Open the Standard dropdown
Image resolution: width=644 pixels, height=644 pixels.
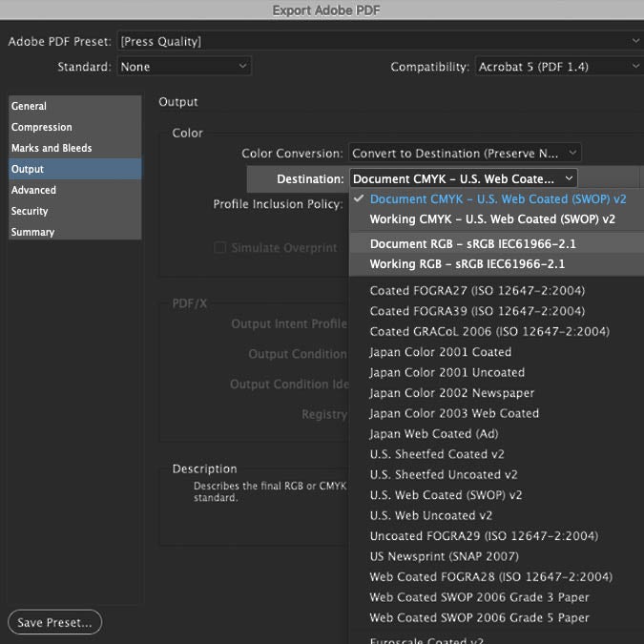tap(183, 67)
